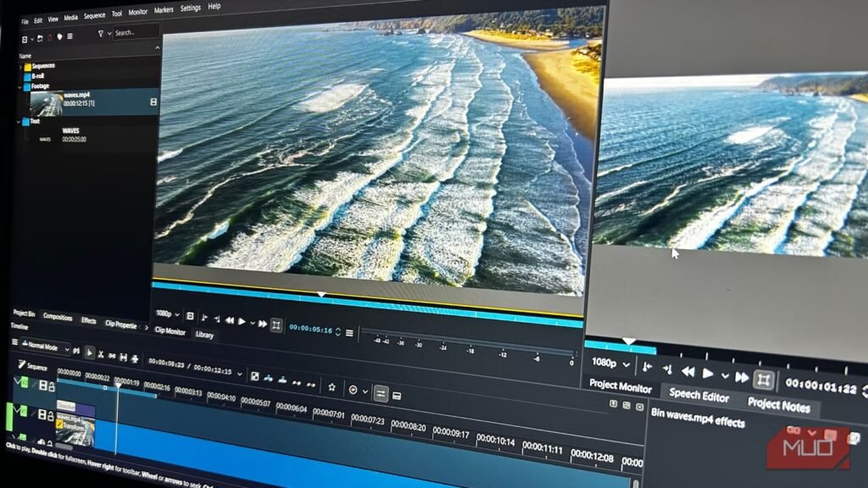Viewport: 868px width, 488px height.
Task: Hide the second video track
Action: [42, 413]
